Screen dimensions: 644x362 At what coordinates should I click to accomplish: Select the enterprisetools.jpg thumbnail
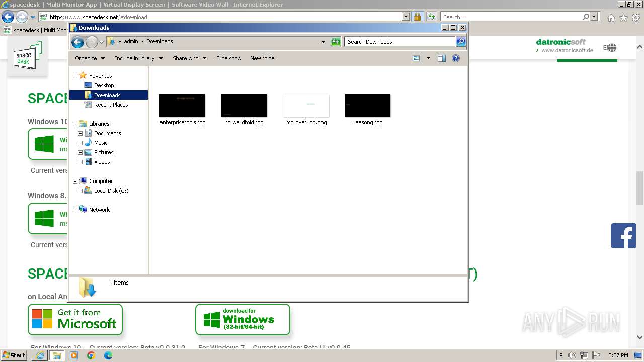(182, 105)
